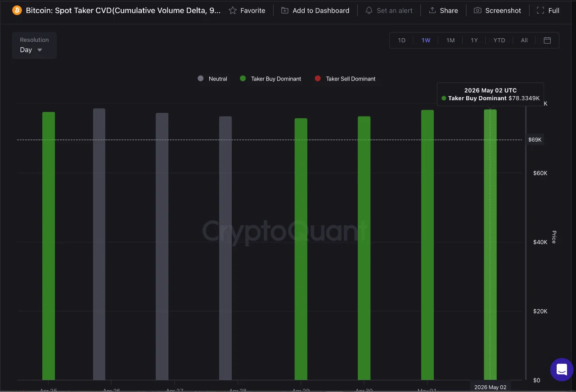Screen dimensions: 576x392
Task: Click the orange Bitcoin logo icon
Action: (x=17, y=10)
